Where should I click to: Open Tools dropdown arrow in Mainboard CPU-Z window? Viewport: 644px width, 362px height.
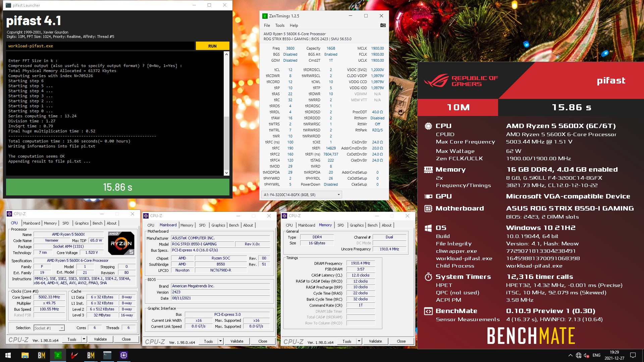tap(220, 341)
